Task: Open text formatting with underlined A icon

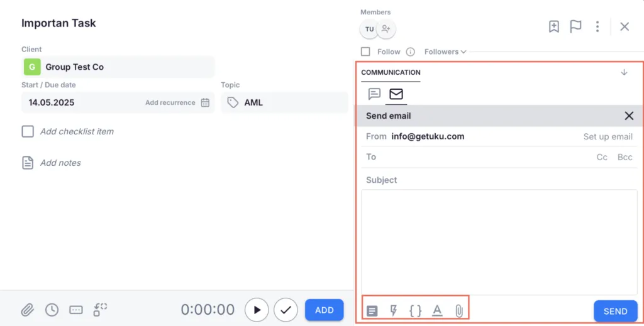Action: [437, 311]
